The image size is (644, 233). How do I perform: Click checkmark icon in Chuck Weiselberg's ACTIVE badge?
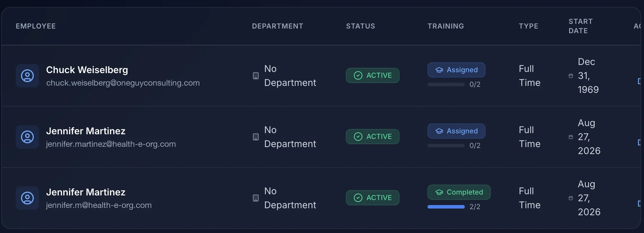click(x=358, y=75)
